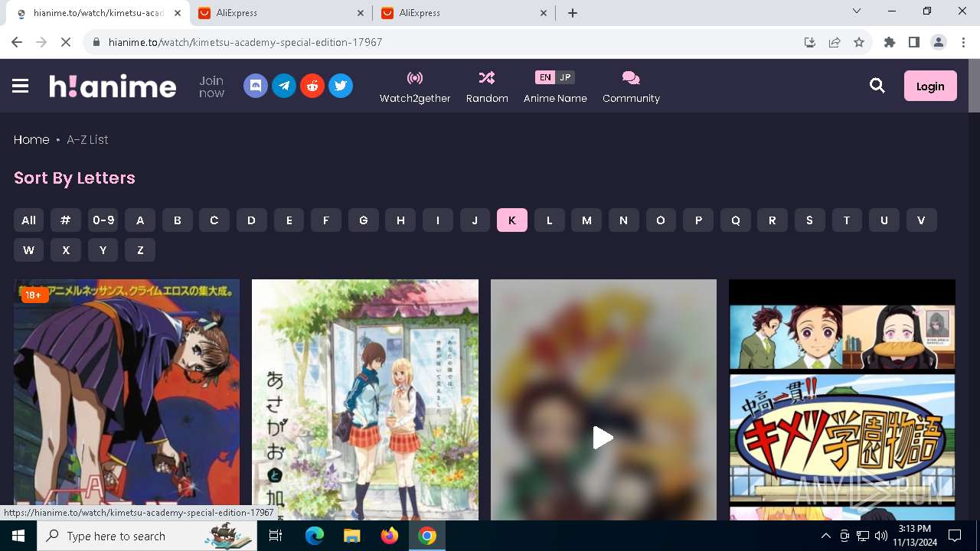Screen dimensions: 980x551
Task: Open the Kimetsu Gakuen comic-style poster
Action: (x=842, y=399)
